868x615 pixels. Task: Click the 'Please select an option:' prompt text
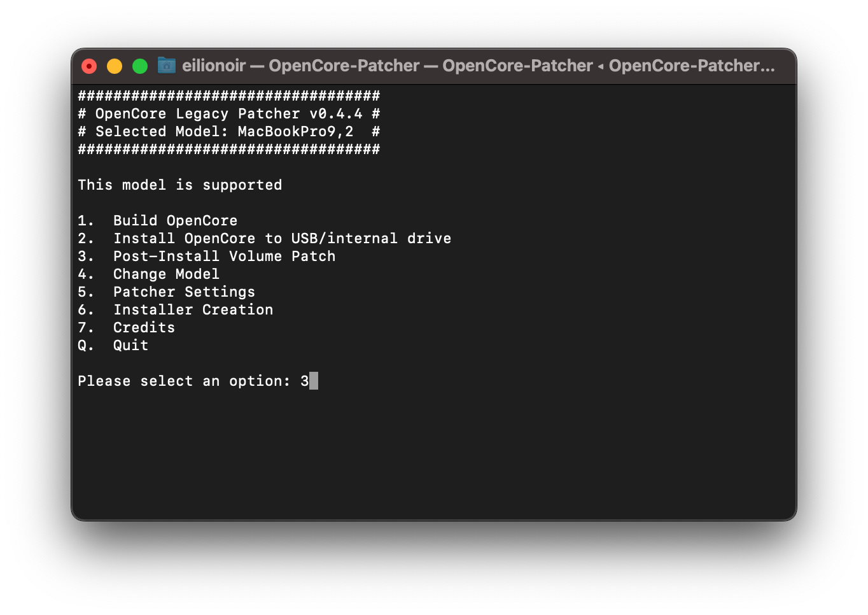point(183,381)
